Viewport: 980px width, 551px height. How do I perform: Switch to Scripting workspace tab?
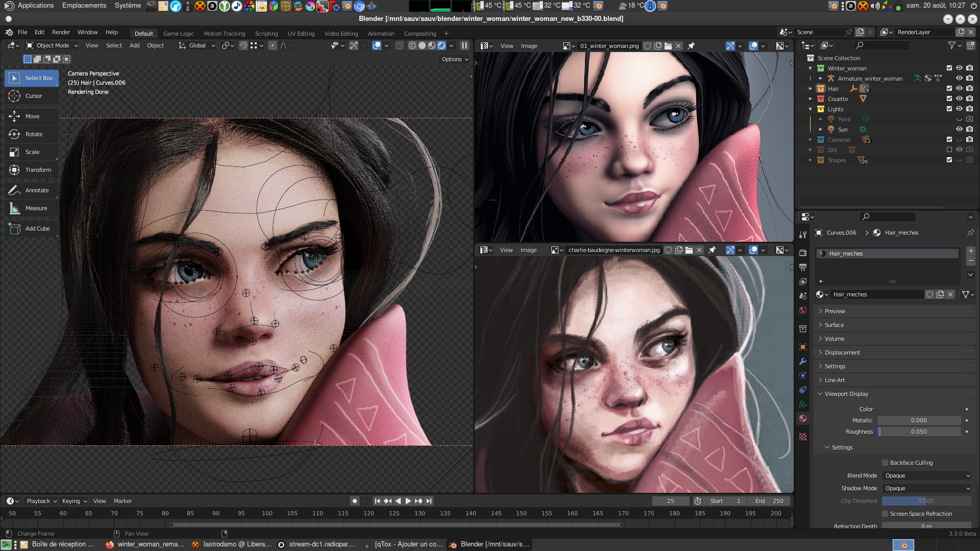pos(266,34)
